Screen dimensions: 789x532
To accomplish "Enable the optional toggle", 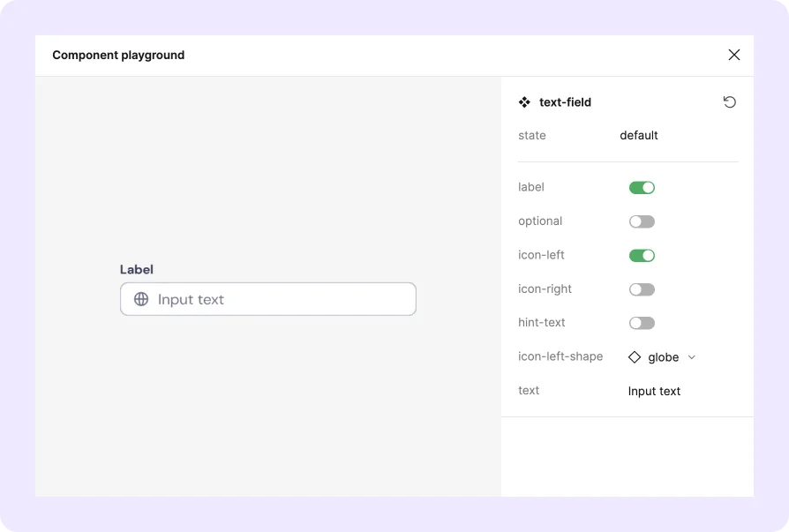I will pyautogui.click(x=642, y=221).
